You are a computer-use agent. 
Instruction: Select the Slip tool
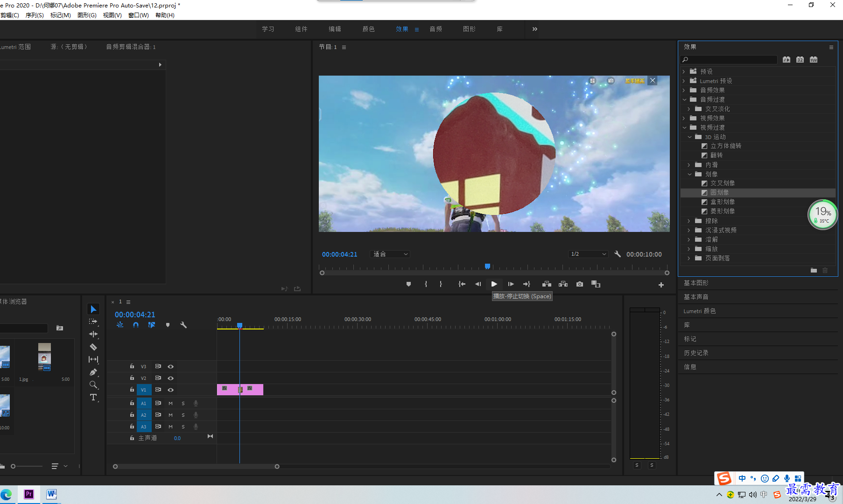[x=93, y=359]
